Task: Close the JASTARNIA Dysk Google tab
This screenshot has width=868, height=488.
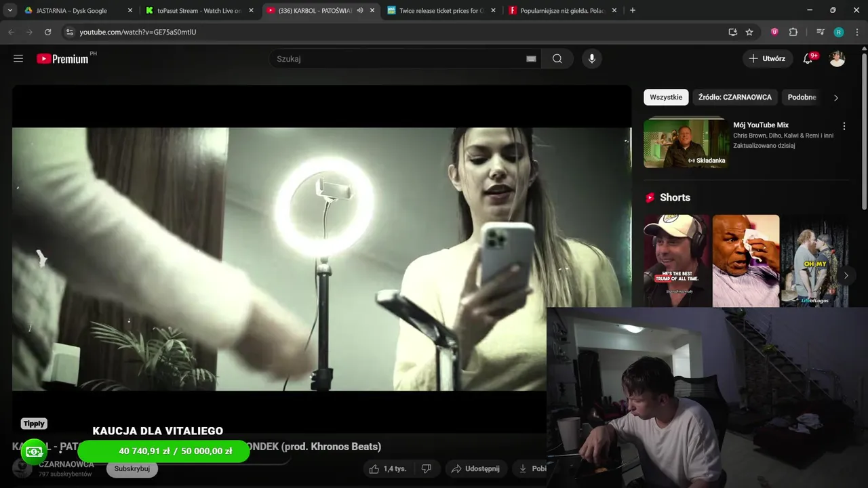Action: [130, 10]
